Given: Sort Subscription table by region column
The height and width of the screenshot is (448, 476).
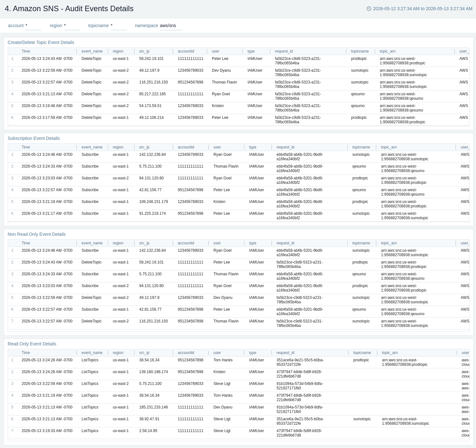Looking at the screenshot, I should click(118, 147).
